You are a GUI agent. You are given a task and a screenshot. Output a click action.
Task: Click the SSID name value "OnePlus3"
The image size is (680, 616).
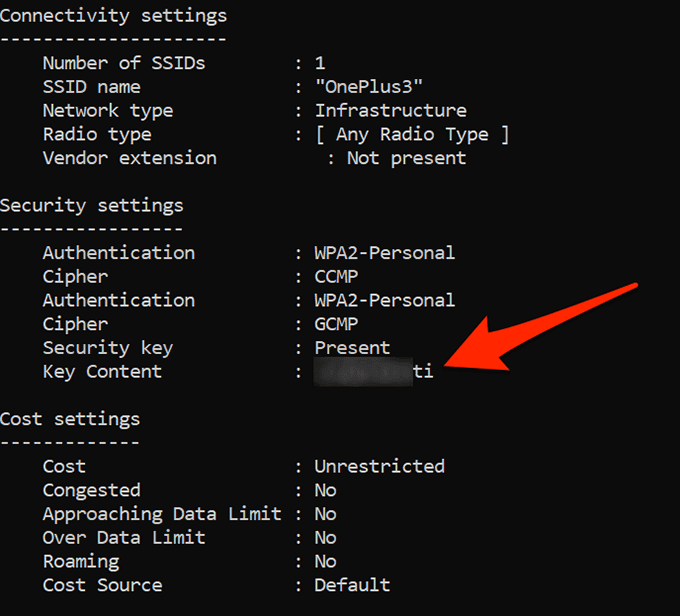[369, 87]
